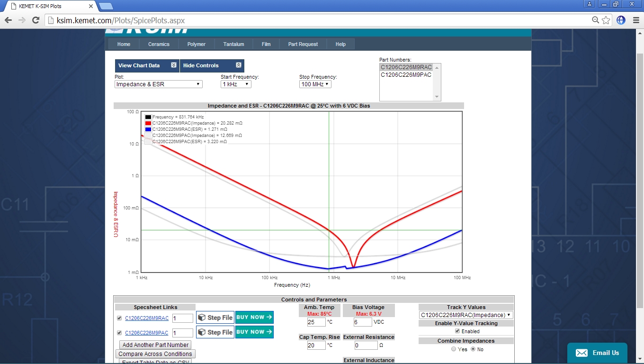Viewport: 644px width, 364px height.
Task: Uncheck the C1206C226M9RAC part checkbox
Action: [x=119, y=318]
